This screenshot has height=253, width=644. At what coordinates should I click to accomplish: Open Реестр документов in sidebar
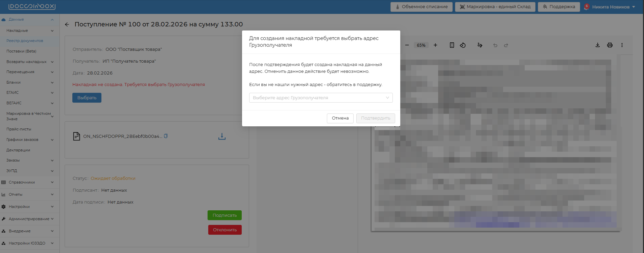pyautogui.click(x=25, y=41)
